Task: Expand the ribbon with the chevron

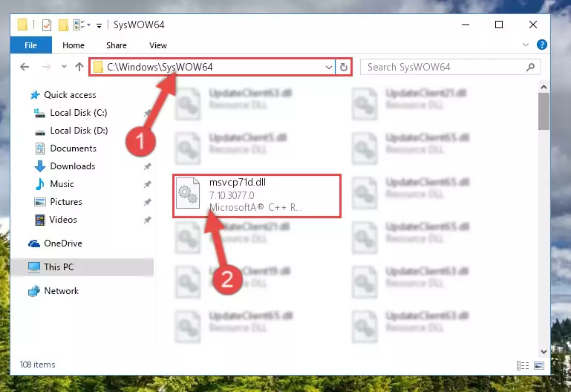Action: point(526,45)
